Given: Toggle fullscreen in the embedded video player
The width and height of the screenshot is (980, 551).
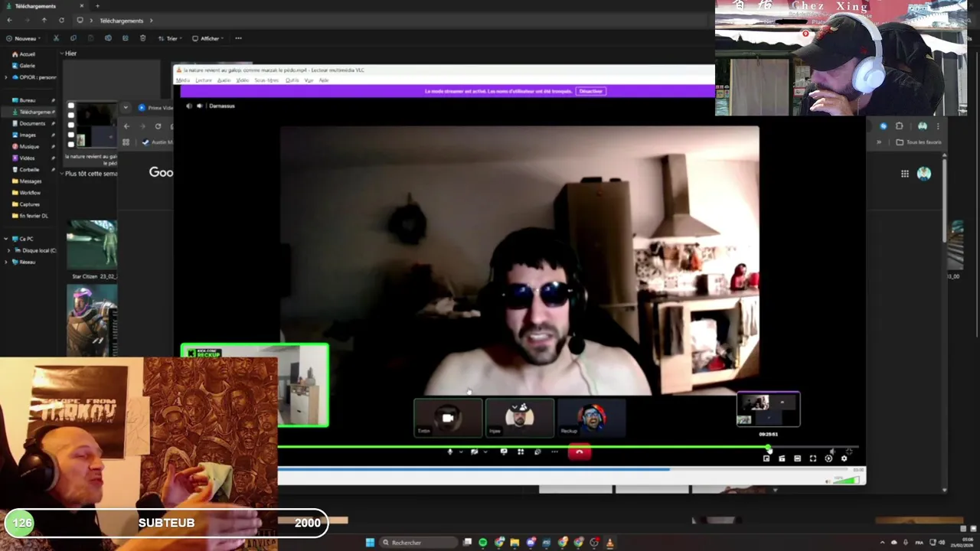Looking at the screenshot, I should coord(813,458).
